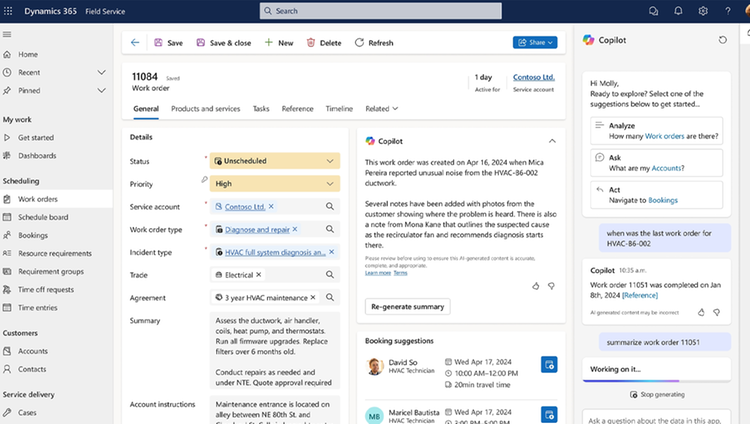Open the help question mark icon
Image resolution: width=750 pixels, height=424 pixels.
728,11
